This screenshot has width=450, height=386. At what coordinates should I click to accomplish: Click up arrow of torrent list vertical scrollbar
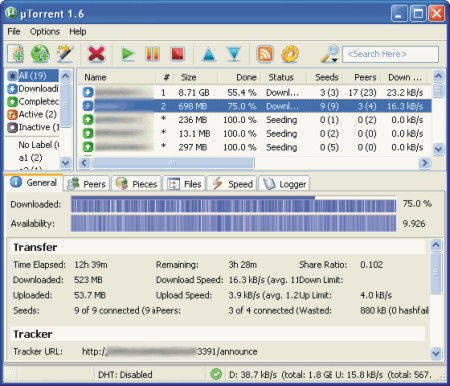point(438,76)
